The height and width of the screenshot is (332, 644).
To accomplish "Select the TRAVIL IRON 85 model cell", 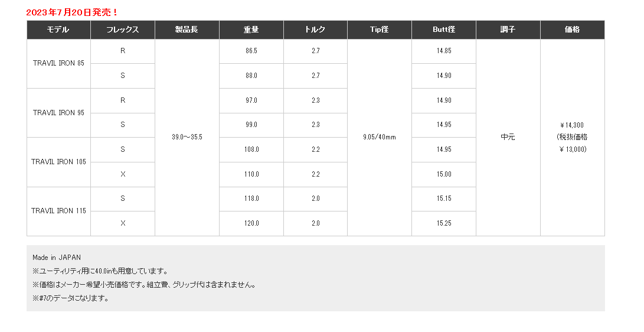I will pos(58,63).
